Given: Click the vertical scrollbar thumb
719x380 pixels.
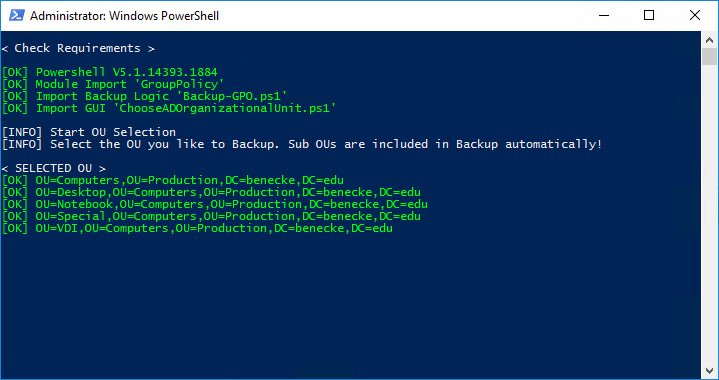Looking at the screenshot, I should [709, 56].
